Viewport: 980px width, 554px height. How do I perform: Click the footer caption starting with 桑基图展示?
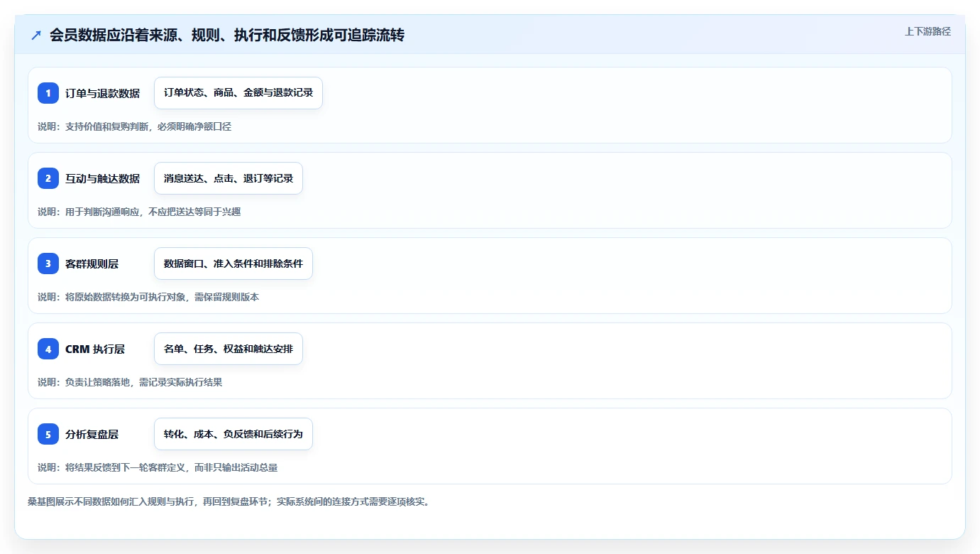pos(229,501)
